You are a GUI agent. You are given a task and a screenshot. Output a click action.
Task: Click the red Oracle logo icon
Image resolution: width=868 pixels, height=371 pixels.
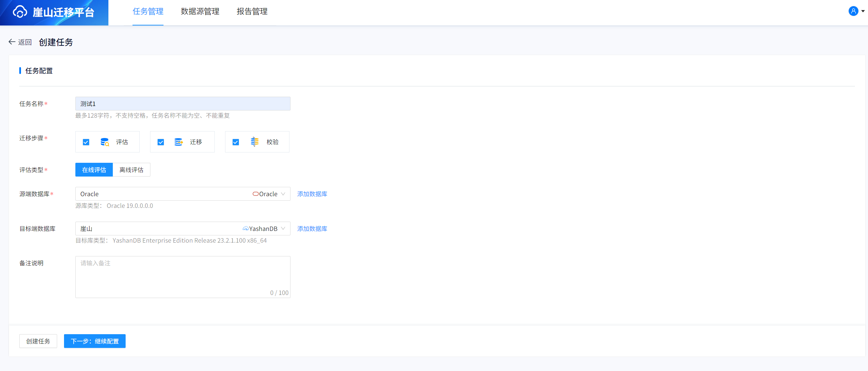255,194
